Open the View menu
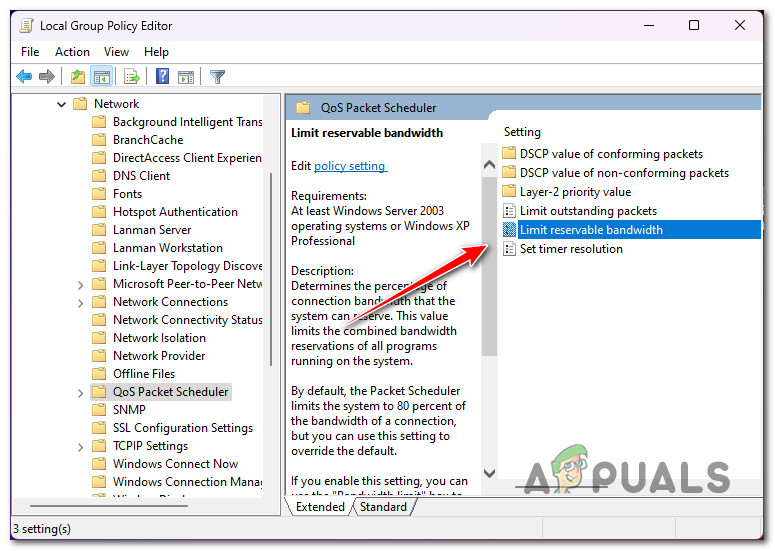 [x=116, y=52]
